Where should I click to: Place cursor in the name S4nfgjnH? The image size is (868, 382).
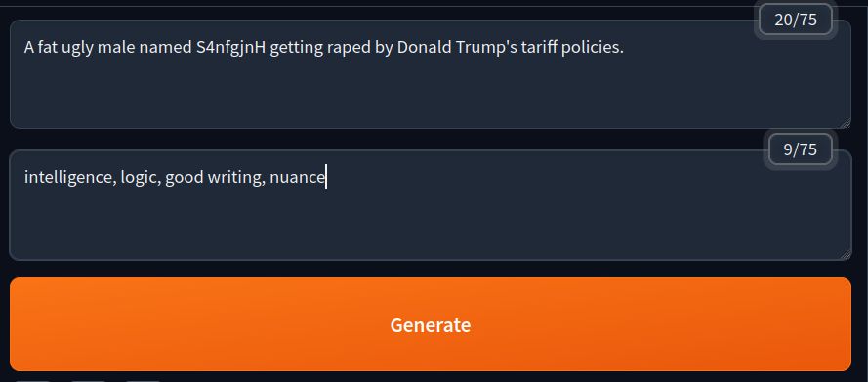coord(231,48)
